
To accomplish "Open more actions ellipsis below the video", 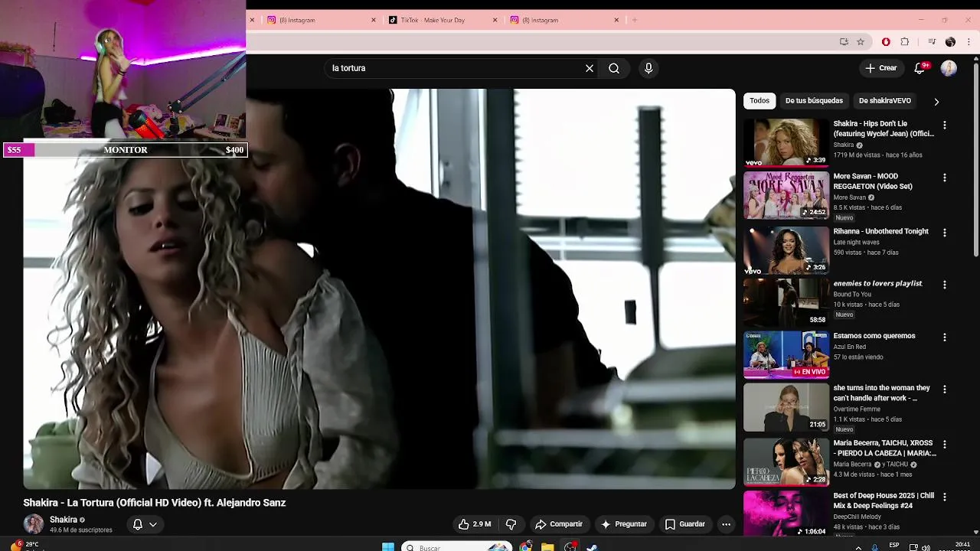I will (x=726, y=524).
